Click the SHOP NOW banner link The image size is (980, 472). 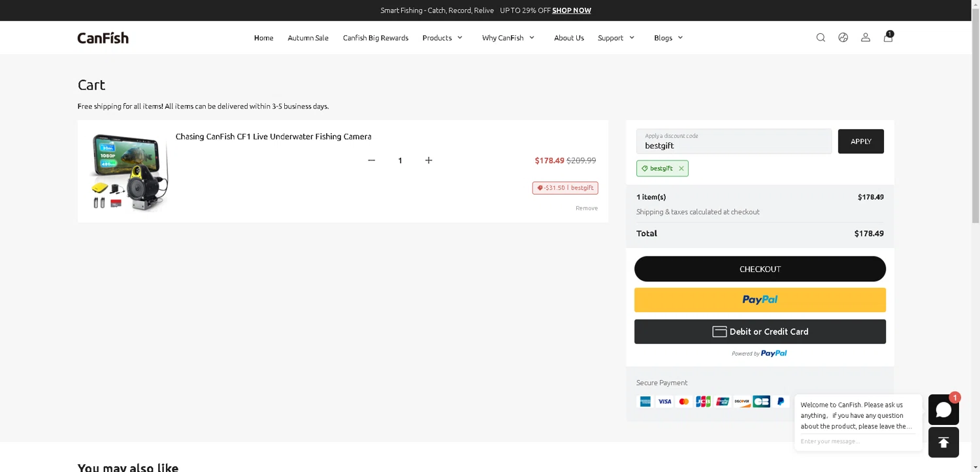pos(572,10)
